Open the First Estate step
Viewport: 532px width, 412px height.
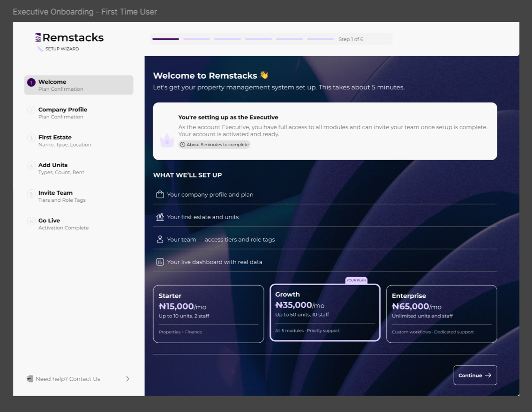(79, 140)
